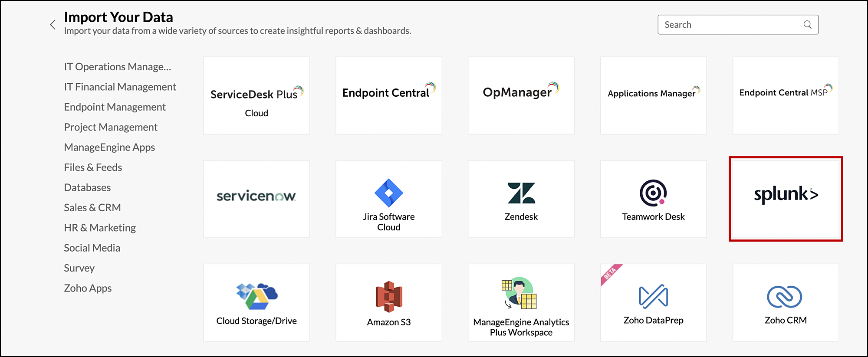Select the Zendesk data source
Viewport: 868px width, 357px height.
521,199
